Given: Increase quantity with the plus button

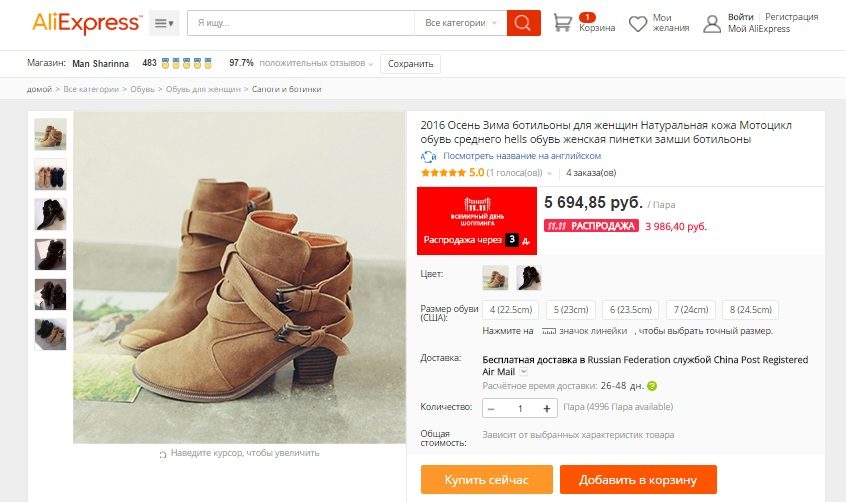Looking at the screenshot, I should point(547,409).
